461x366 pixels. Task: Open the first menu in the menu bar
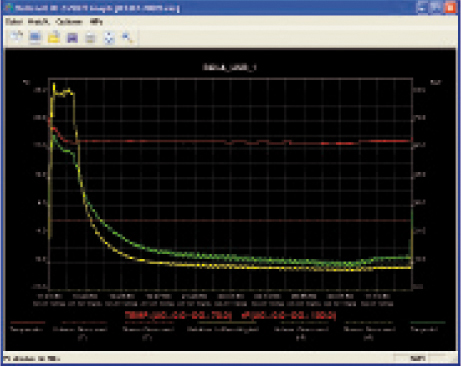14,22
